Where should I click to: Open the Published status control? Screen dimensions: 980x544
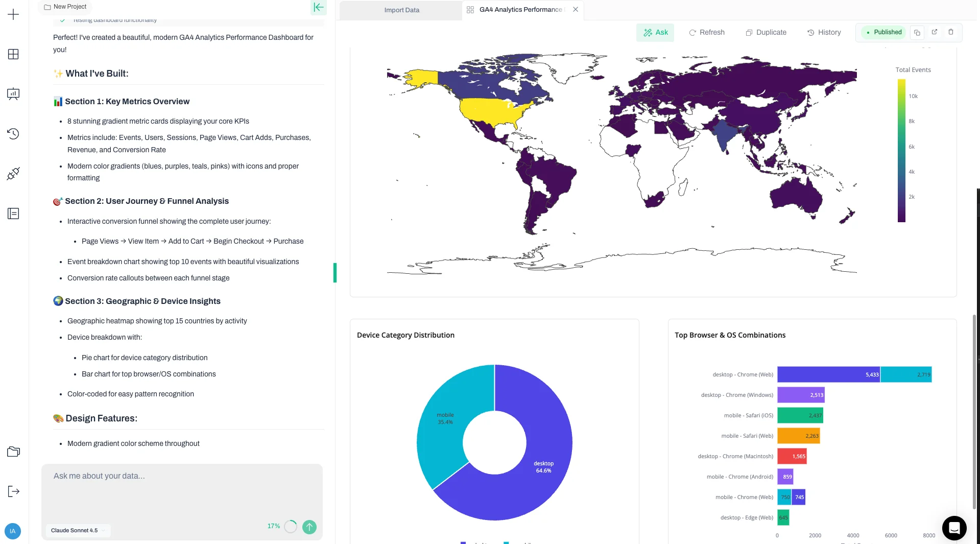click(882, 32)
